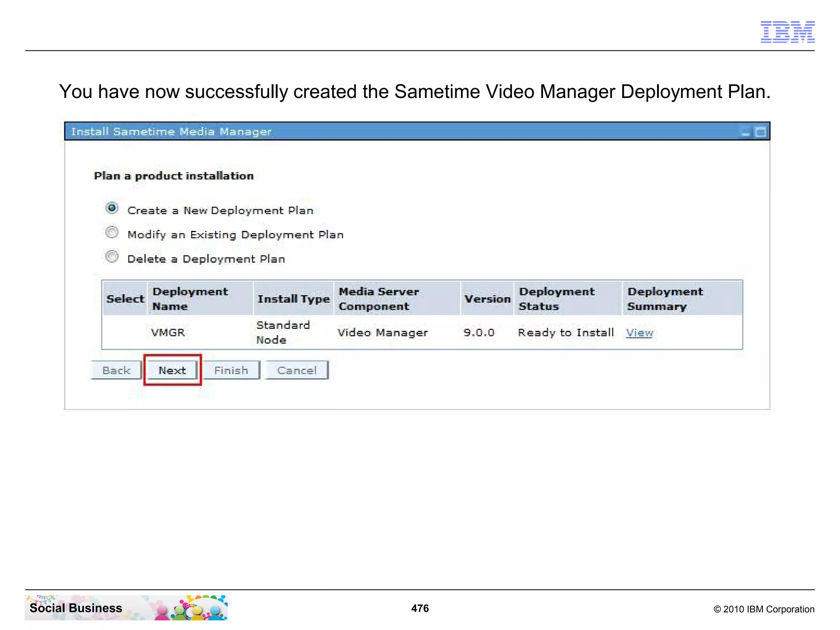Select Delete a Deployment Plan radio
840x630 pixels.
click(x=112, y=257)
